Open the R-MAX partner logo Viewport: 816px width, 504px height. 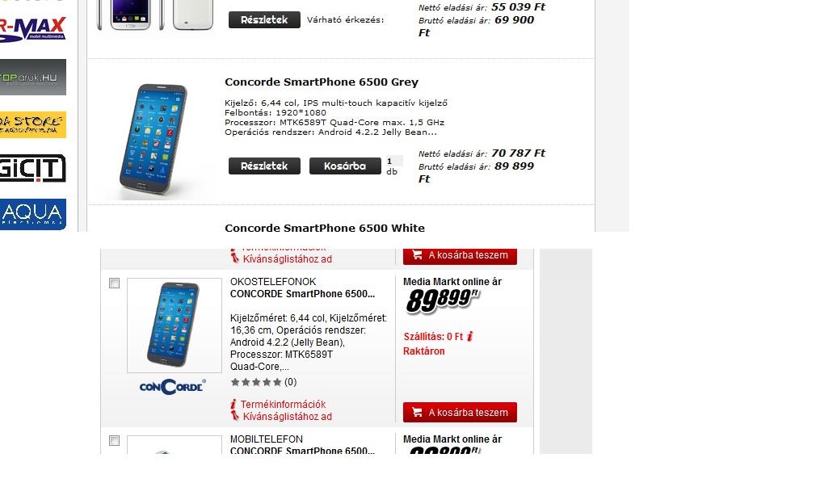point(33,28)
